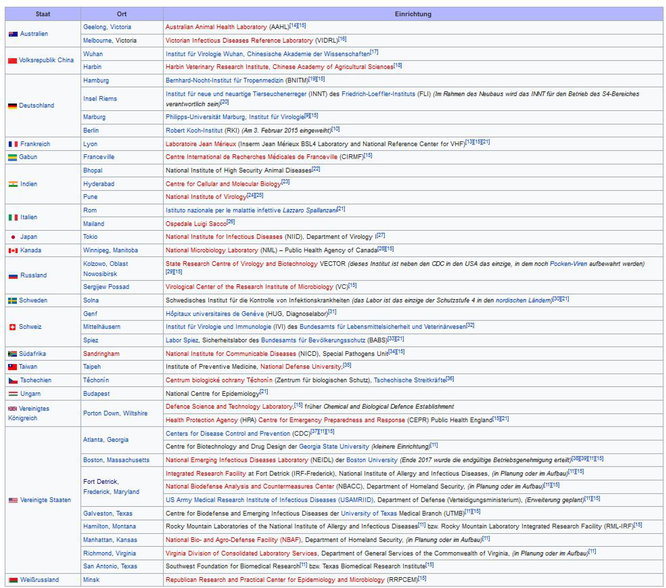
Task: Click the French flag icon
Action: 13,144
